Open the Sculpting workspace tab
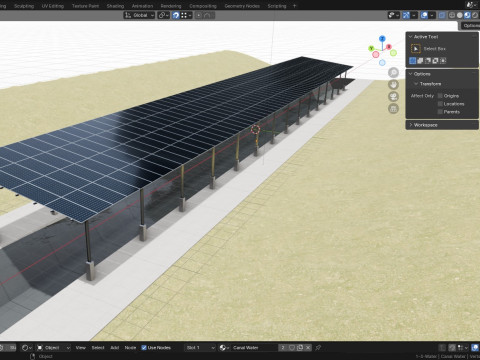This screenshot has height=360, width=480. pyautogui.click(x=24, y=6)
